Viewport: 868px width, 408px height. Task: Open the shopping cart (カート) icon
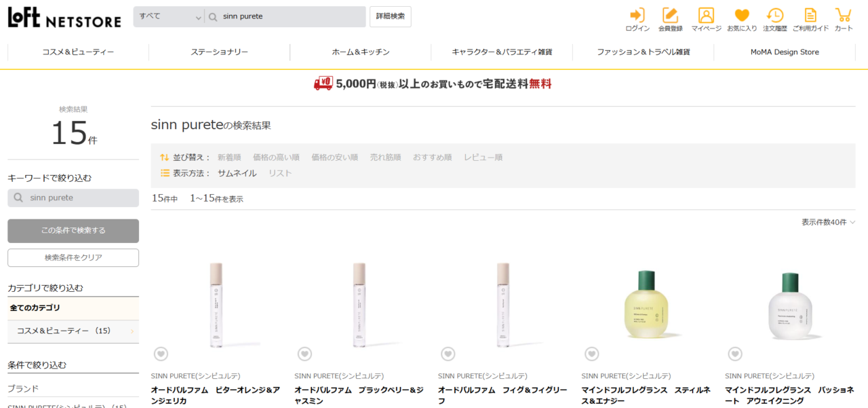pyautogui.click(x=844, y=19)
